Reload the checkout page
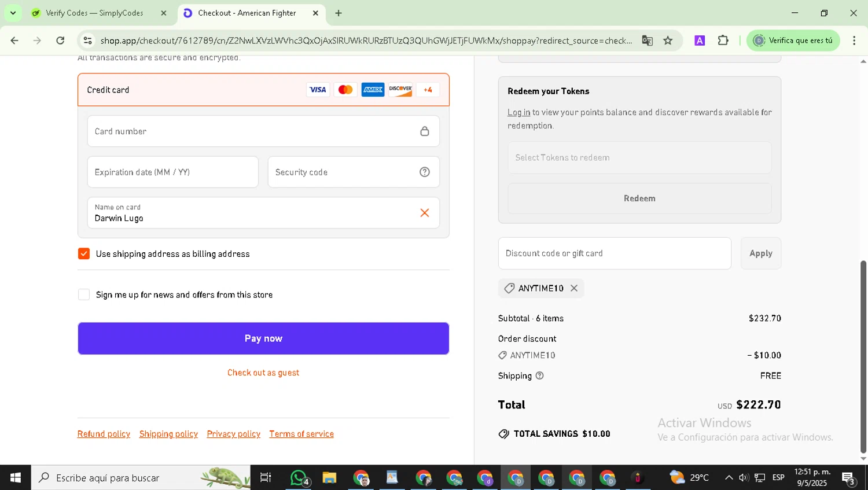This screenshot has width=868, height=490. [x=60, y=40]
